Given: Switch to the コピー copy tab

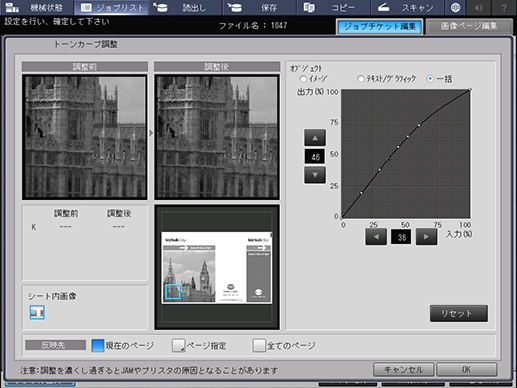Looking at the screenshot, I should pyautogui.click(x=333, y=7).
